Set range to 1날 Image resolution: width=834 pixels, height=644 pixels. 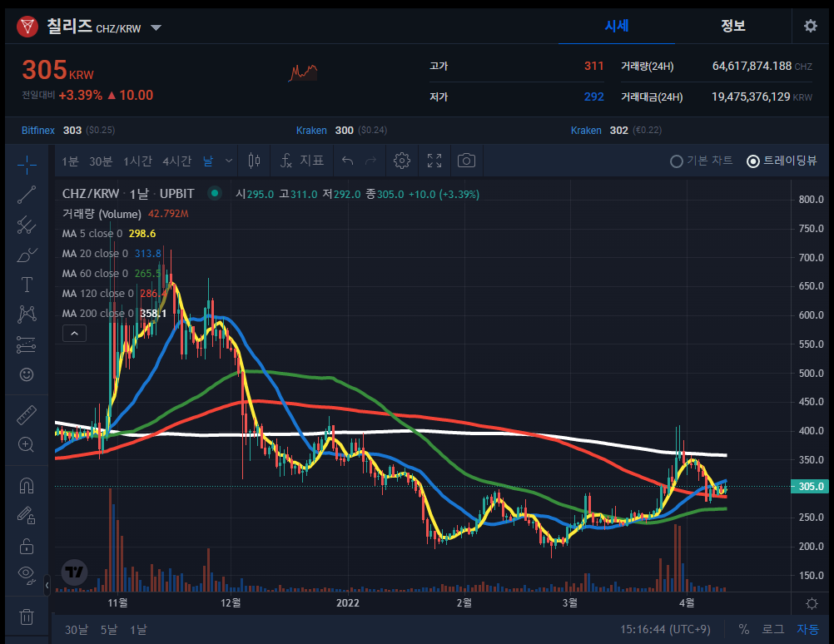pos(138,630)
